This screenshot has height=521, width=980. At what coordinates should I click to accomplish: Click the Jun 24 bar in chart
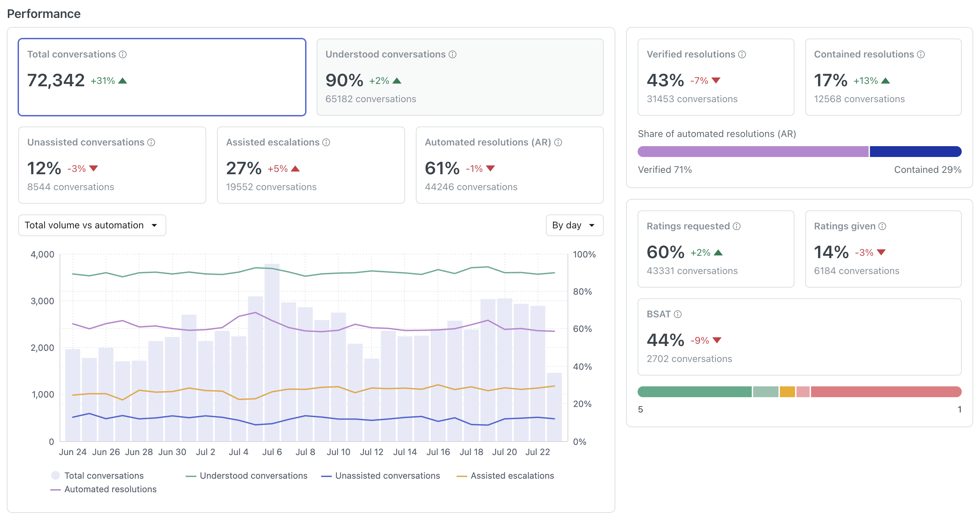73,395
